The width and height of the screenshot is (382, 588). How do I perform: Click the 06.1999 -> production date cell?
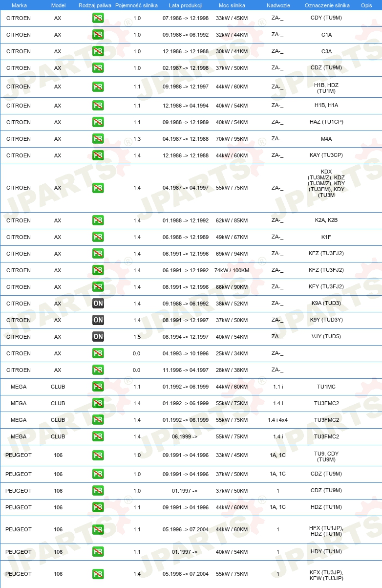tap(185, 436)
